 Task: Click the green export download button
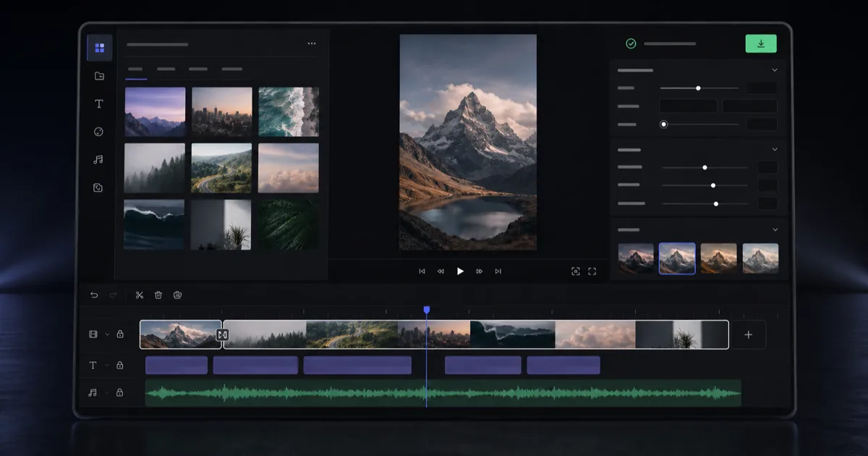(761, 43)
